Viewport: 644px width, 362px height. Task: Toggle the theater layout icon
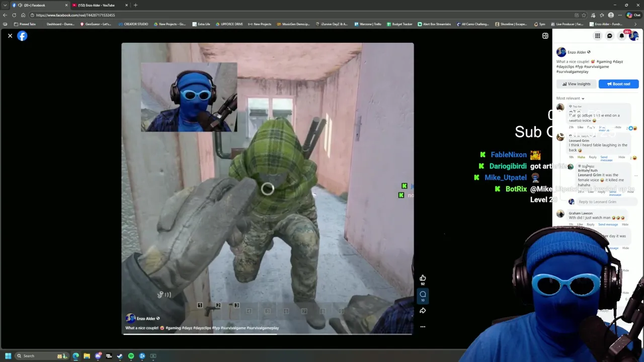(545, 36)
